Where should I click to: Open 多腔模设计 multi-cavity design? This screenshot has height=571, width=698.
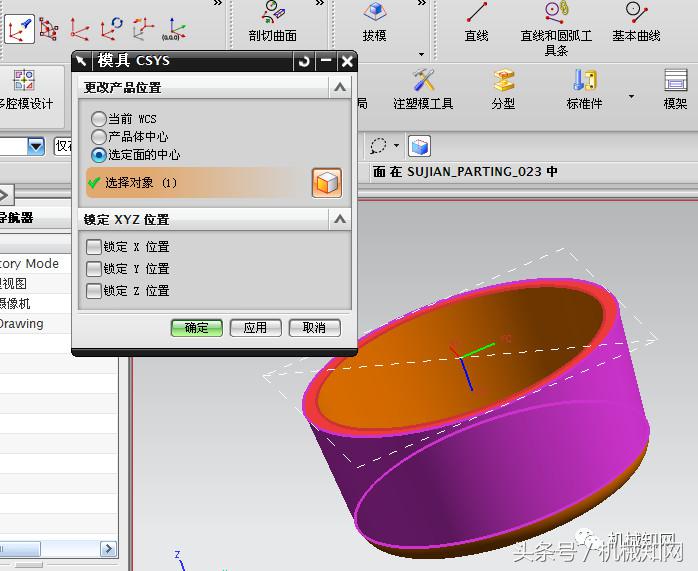point(26,90)
